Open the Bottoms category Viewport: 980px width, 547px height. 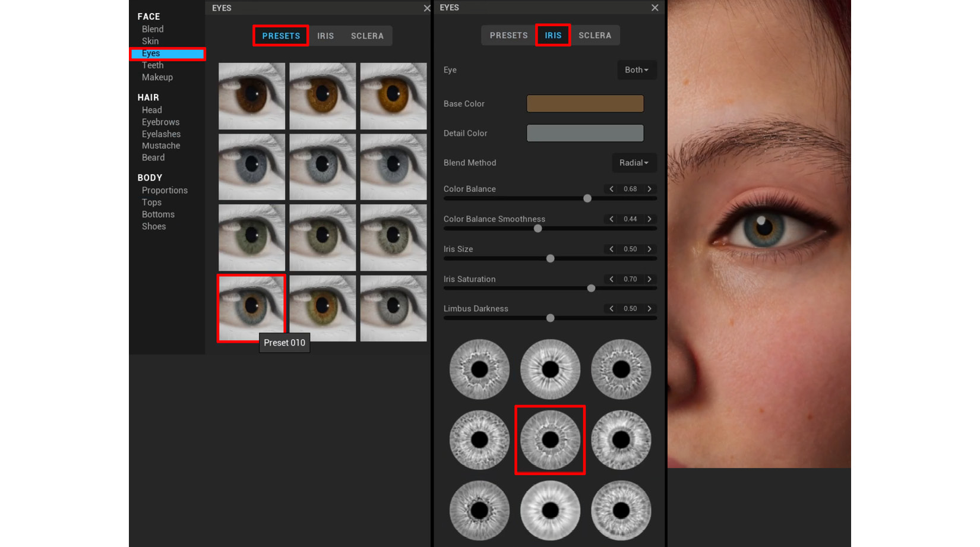click(158, 214)
